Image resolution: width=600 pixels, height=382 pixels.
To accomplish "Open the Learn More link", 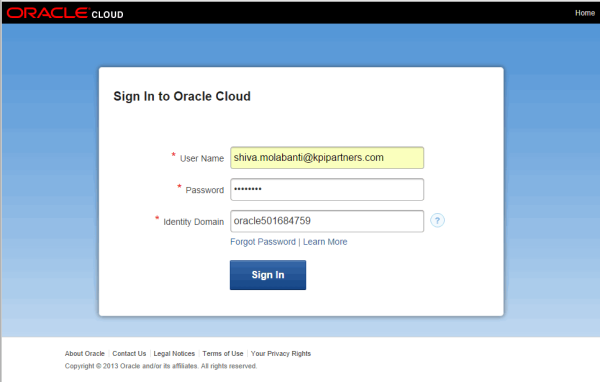I will click(x=325, y=242).
